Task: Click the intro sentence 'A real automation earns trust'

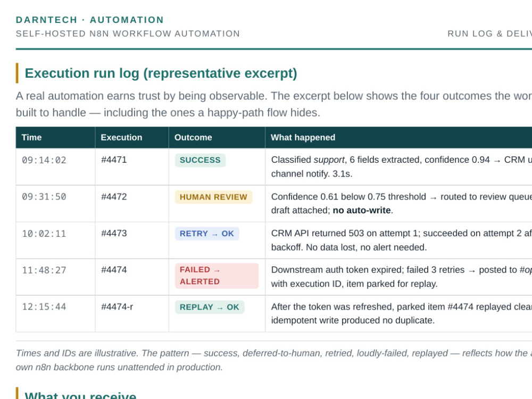Action: point(274,104)
